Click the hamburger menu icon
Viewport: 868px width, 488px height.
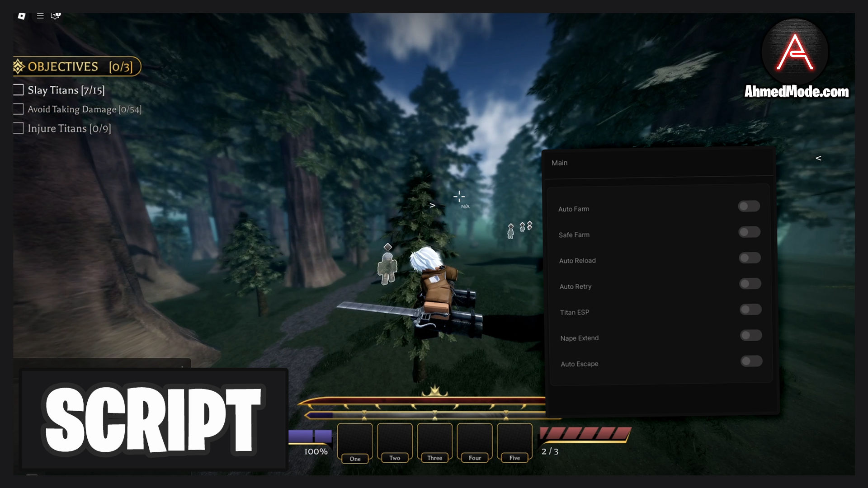point(40,16)
